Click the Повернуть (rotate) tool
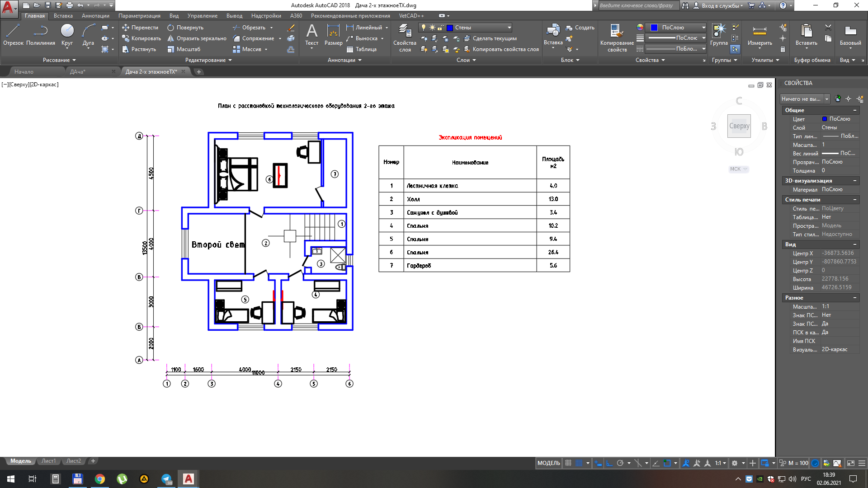868x488 pixels. (185, 28)
